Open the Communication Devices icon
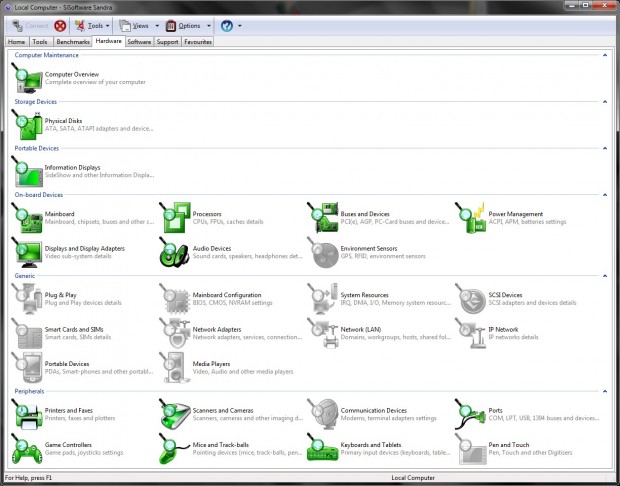The image size is (620, 486). [x=323, y=414]
